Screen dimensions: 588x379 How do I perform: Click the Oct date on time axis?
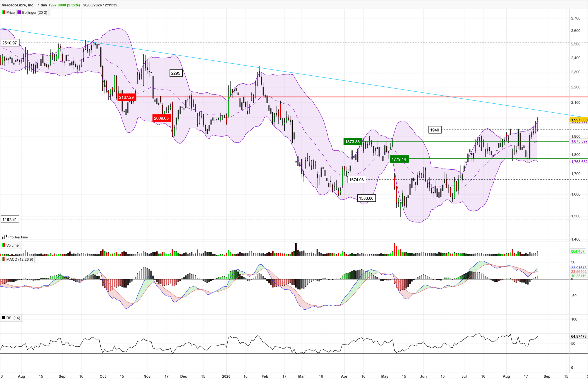click(x=103, y=376)
